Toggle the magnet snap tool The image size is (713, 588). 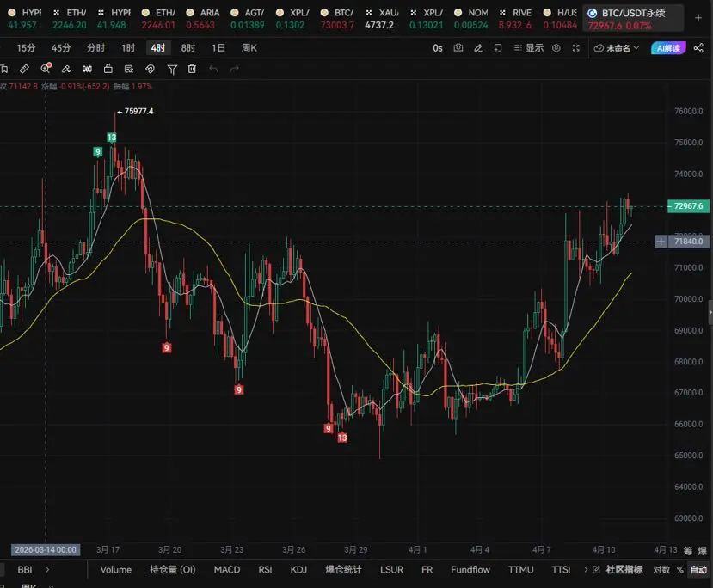point(150,69)
